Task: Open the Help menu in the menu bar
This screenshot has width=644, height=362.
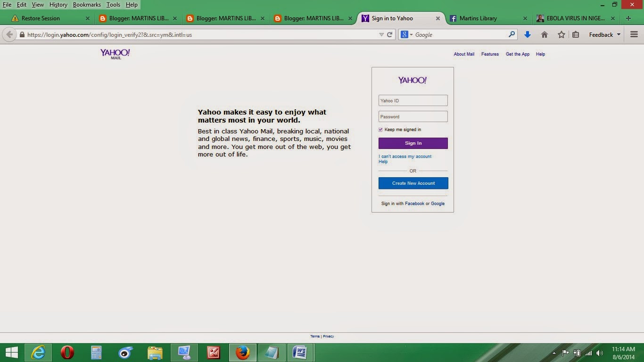Action: [132, 5]
